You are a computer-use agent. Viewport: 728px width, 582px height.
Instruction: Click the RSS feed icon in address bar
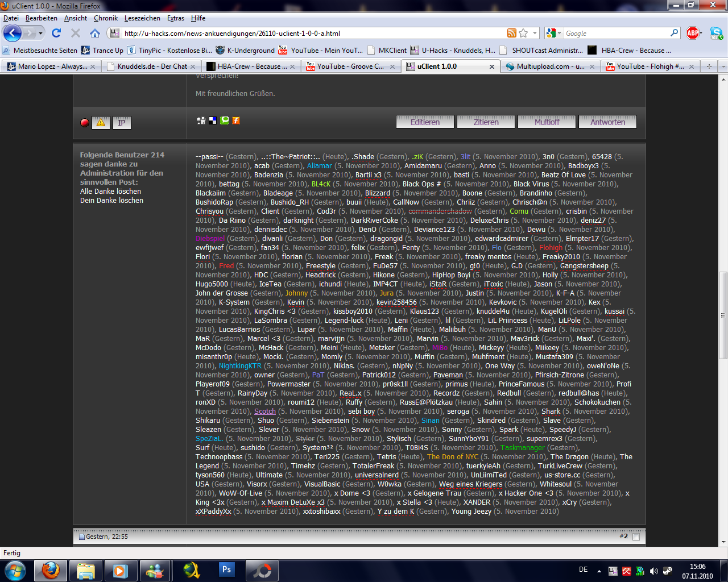point(512,33)
